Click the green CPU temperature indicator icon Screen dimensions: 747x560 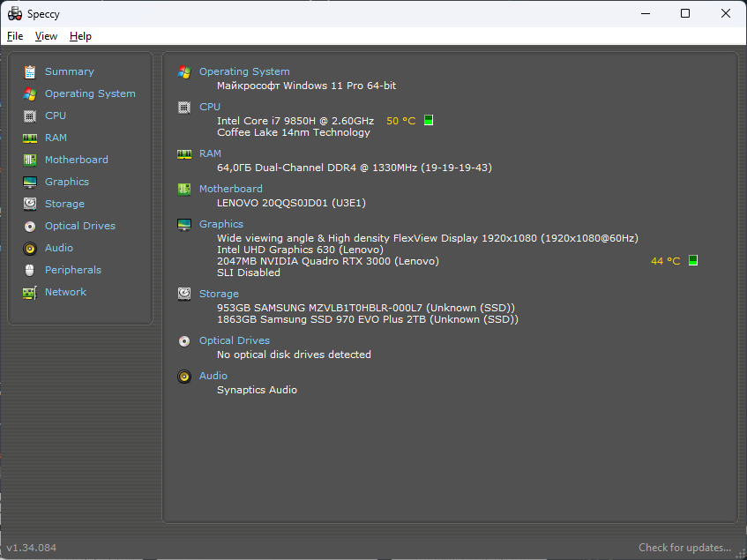pyautogui.click(x=429, y=120)
